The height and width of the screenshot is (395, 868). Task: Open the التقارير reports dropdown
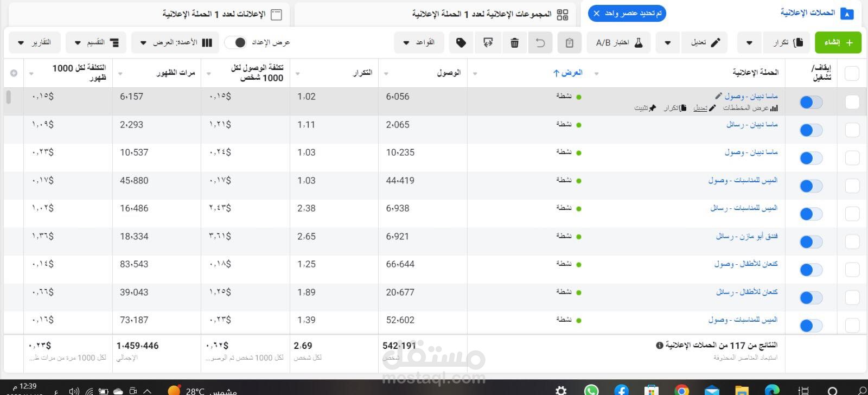pyautogui.click(x=35, y=42)
